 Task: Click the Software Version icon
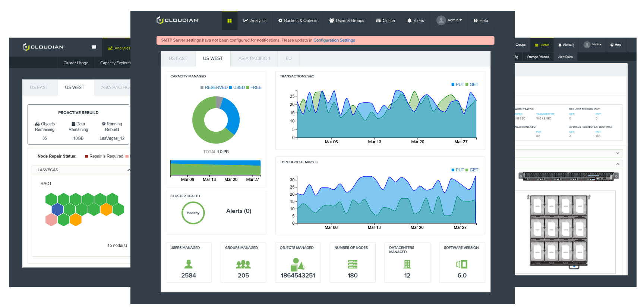tap(462, 264)
